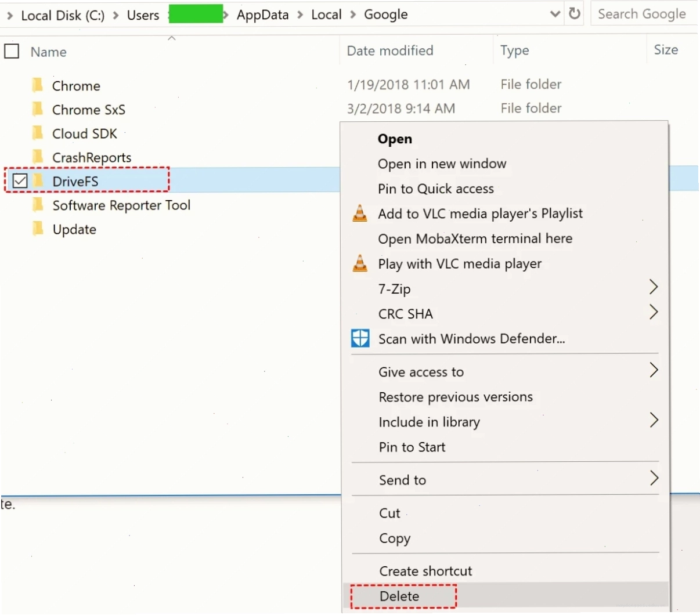The height and width of the screenshot is (615, 700).
Task: Expand the Give access to submenu arrow
Action: pyautogui.click(x=654, y=370)
